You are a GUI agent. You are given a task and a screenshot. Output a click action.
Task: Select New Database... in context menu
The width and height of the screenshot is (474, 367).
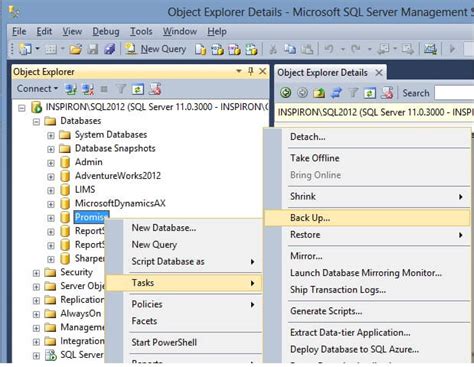[x=183, y=228]
